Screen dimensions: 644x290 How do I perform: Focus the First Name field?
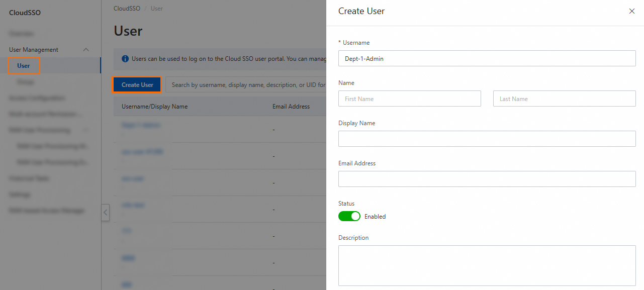coord(409,99)
